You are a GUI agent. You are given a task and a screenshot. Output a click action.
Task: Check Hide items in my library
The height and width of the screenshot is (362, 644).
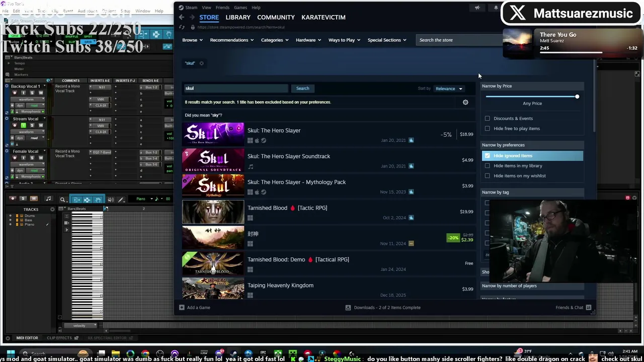click(487, 166)
